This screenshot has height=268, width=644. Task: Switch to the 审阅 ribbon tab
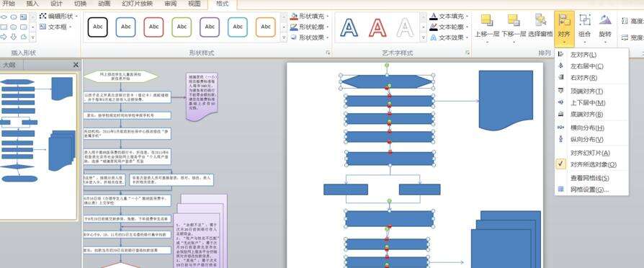(171, 4)
